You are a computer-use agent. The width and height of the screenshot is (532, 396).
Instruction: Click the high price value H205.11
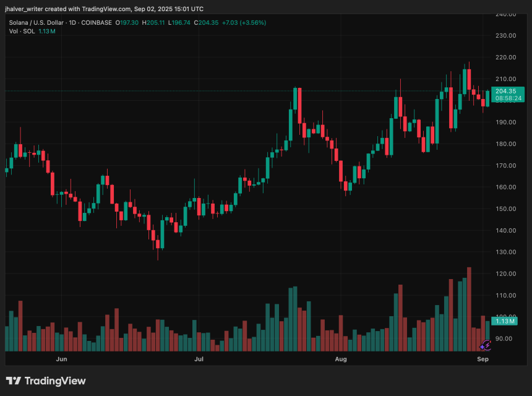(156, 22)
